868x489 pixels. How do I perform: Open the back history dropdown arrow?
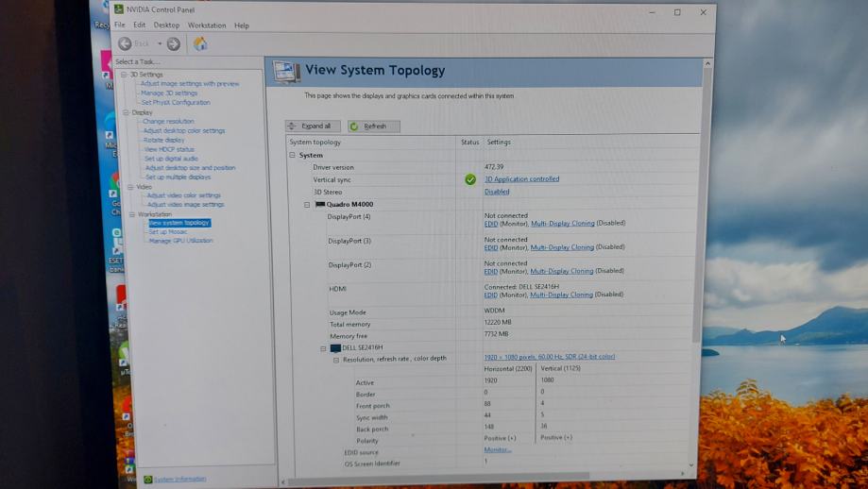(x=160, y=43)
